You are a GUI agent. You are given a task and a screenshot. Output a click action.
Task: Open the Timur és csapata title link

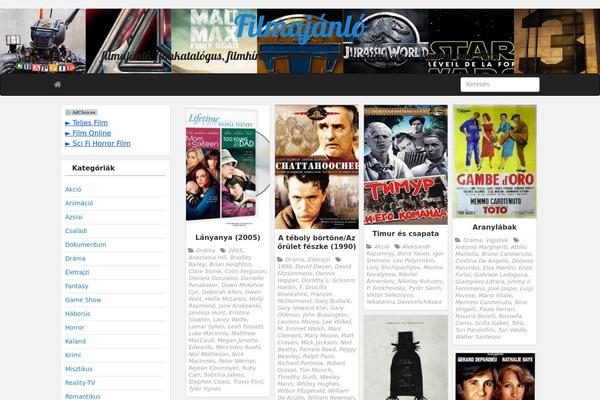pos(406,233)
